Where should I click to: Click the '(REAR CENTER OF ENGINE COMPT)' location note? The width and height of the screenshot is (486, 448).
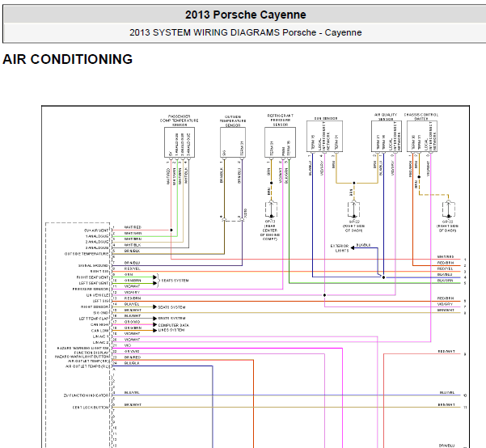coord(270,233)
